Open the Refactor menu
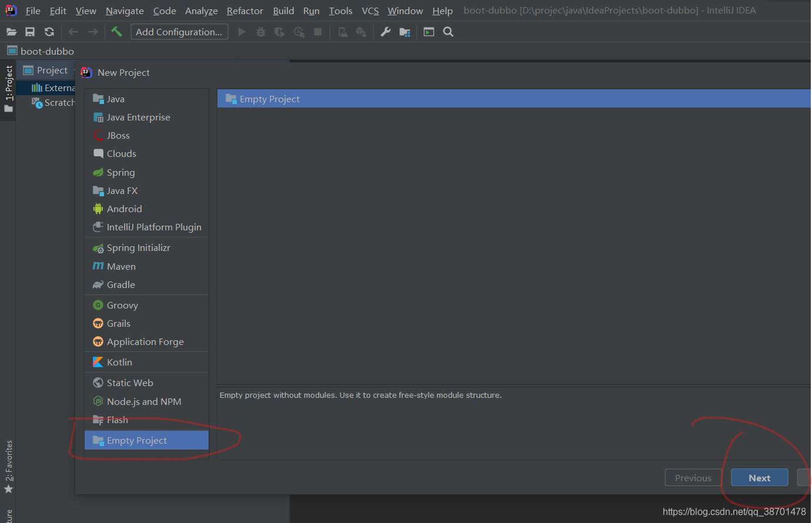 click(x=245, y=11)
